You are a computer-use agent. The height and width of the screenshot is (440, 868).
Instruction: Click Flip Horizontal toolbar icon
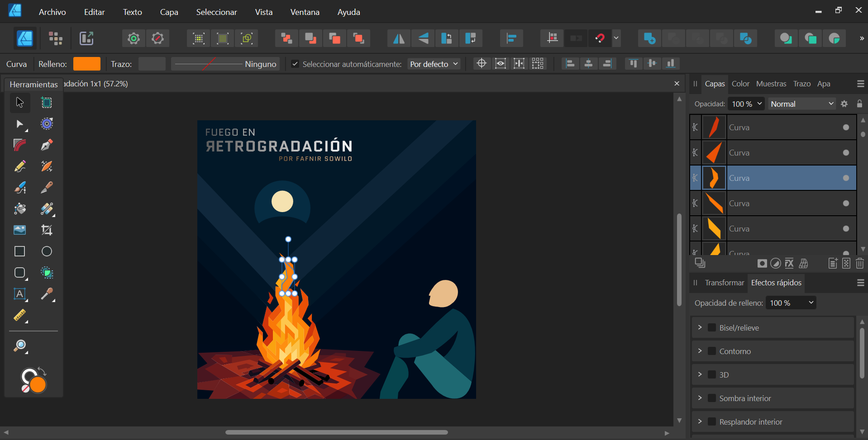[399, 38]
